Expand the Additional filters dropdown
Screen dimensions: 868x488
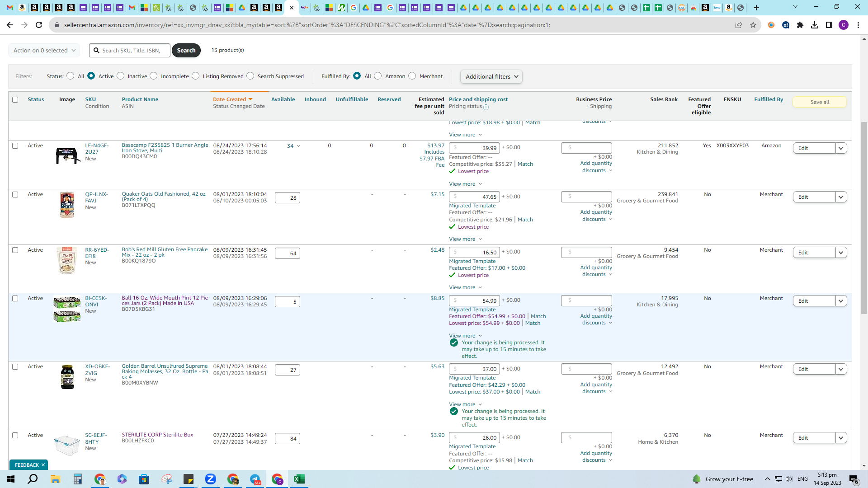pos(491,77)
